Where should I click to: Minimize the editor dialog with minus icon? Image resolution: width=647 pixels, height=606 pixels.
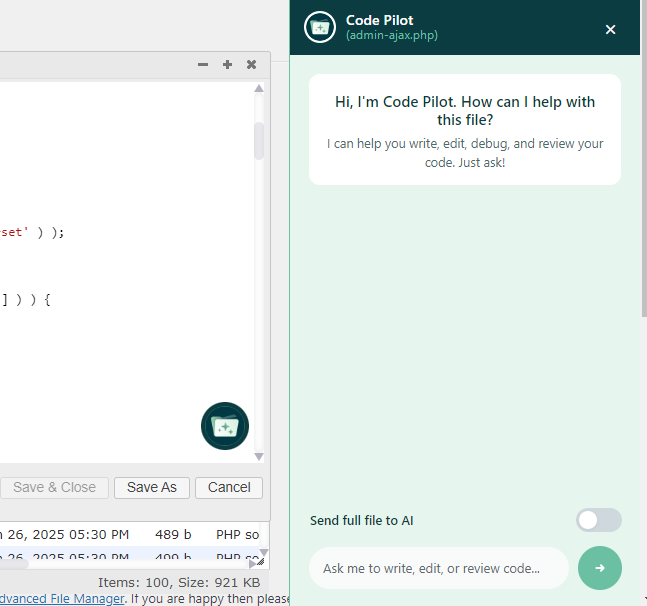203,65
